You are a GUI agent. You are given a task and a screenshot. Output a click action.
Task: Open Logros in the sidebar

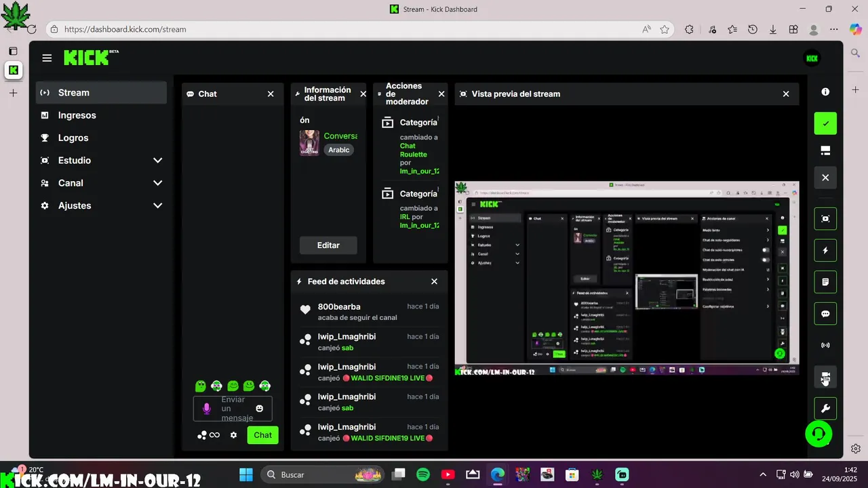[x=101, y=138]
